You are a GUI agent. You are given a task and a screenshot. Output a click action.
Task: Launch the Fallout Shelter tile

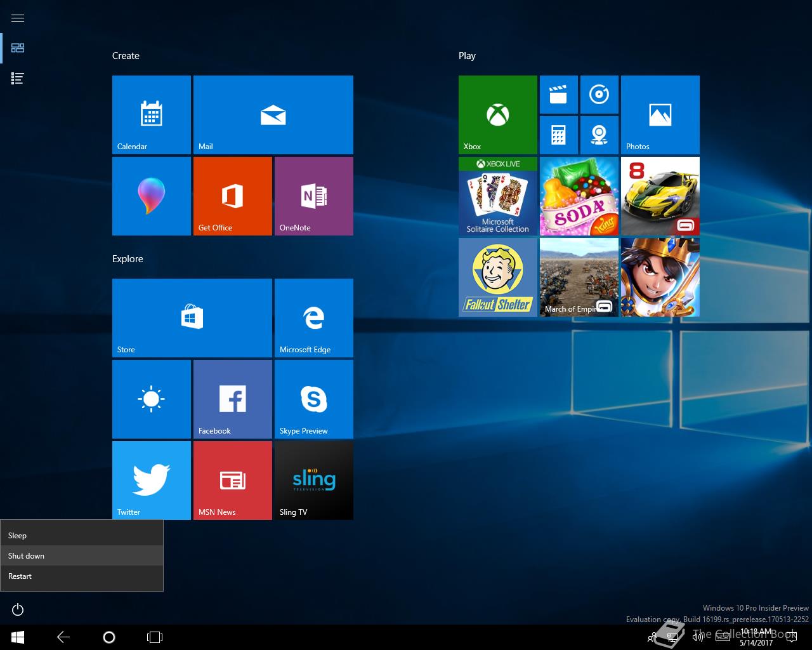click(x=498, y=277)
